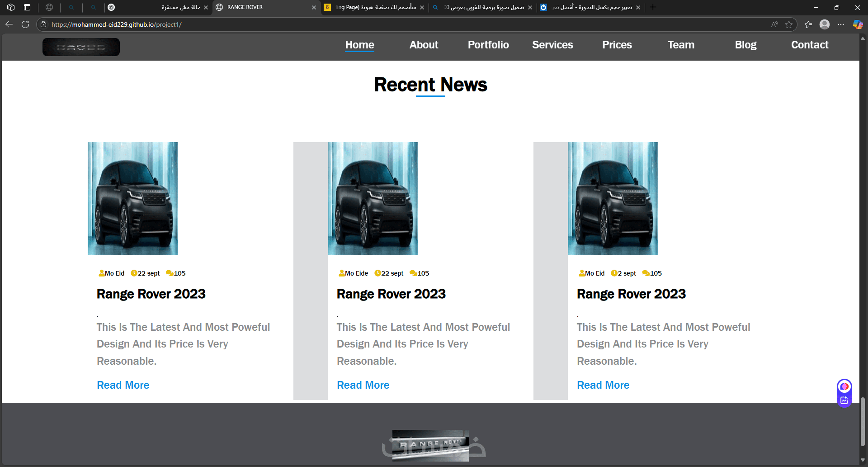Click the page's vertical scrollbar thumb
This screenshot has height=467, width=868.
pos(863,422)
